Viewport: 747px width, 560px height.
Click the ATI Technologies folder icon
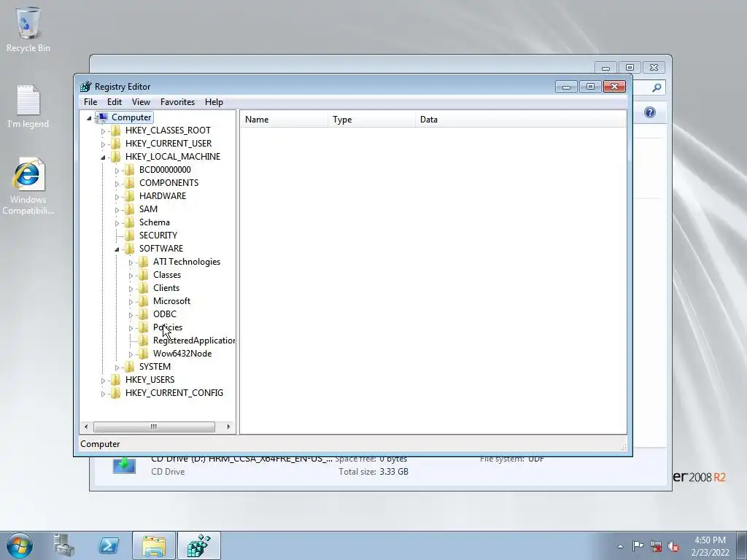144,262
